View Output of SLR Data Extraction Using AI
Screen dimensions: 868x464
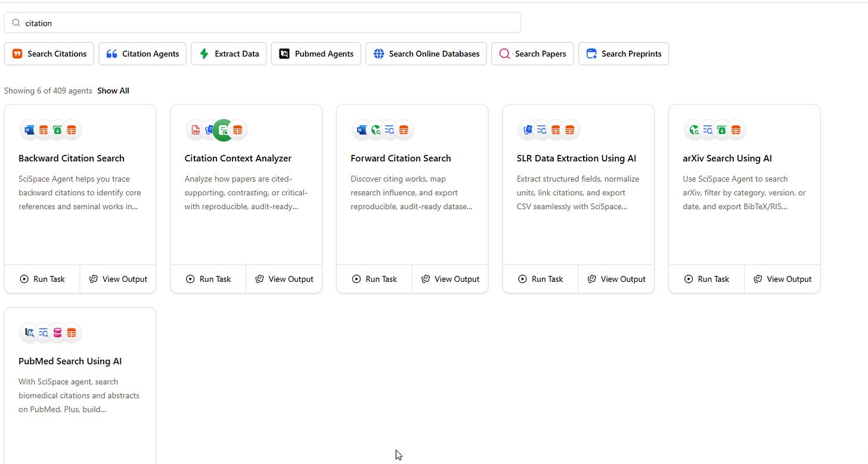pyautogui.click(x=616, y=279)
